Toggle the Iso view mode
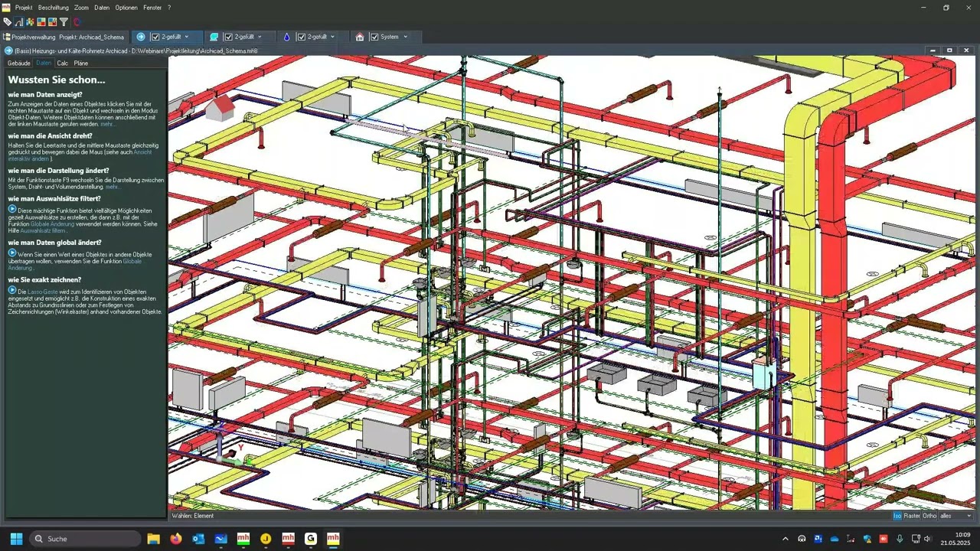Screen dimensions: 980x551 (x=897, y=516)
